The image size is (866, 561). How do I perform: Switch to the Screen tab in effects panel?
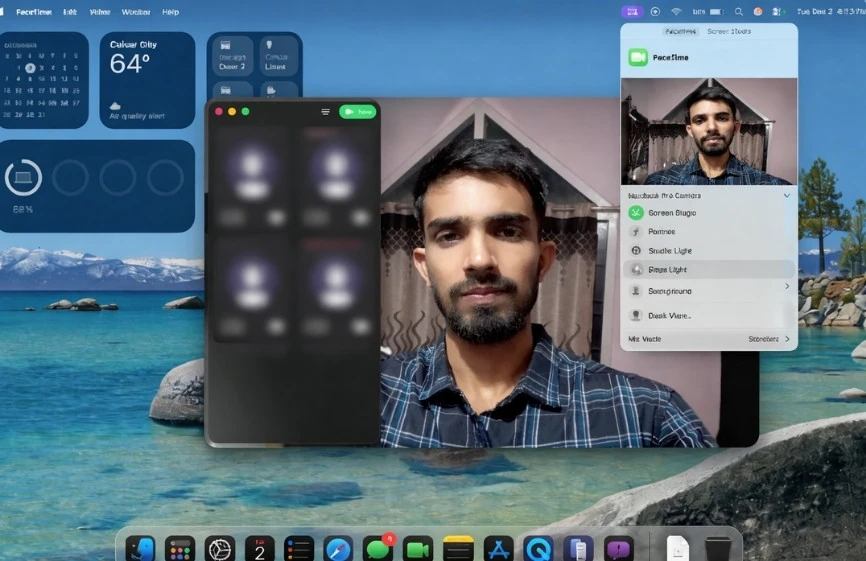click(x=729, y=31)
